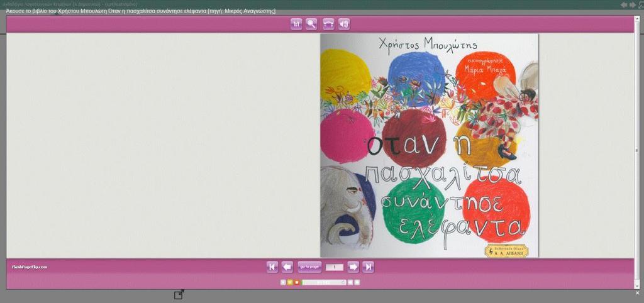Click the book cover page to flip it

click(x=429, y=145)
